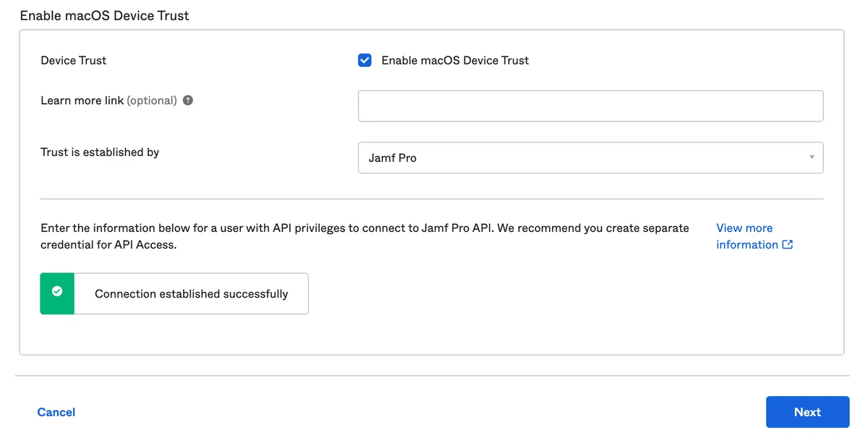Click the "(optional)" text near Learn more link

tap(152, 100)
